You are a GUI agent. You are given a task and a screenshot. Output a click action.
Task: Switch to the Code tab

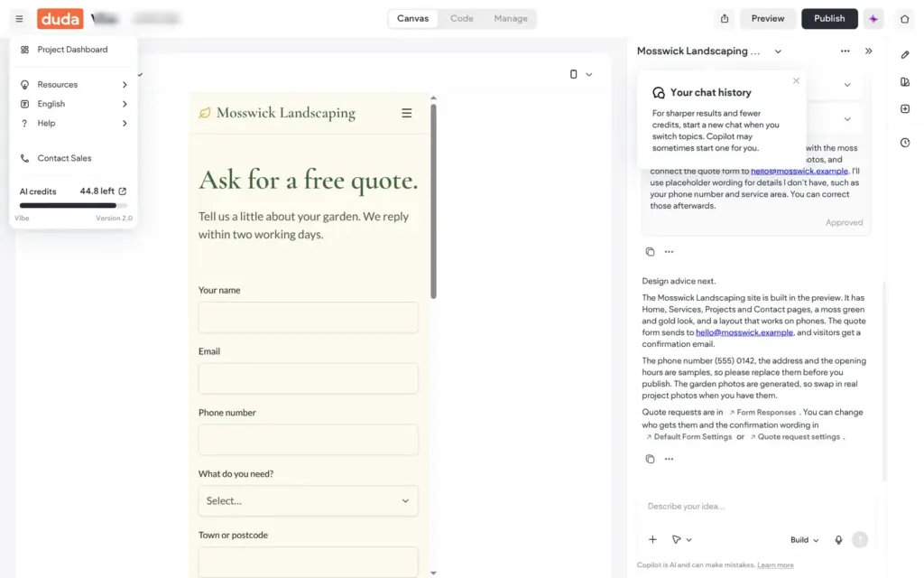(x=461, y=19)
